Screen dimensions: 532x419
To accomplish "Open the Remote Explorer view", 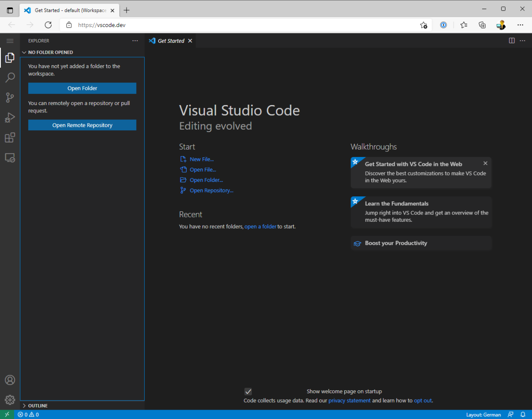I will tap(9, 157).
